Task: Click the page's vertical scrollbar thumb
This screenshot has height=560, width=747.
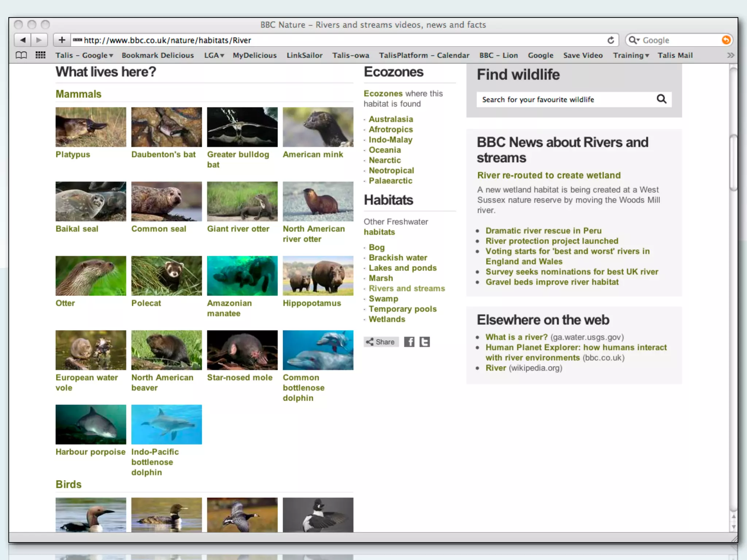Action: (733, 162)
